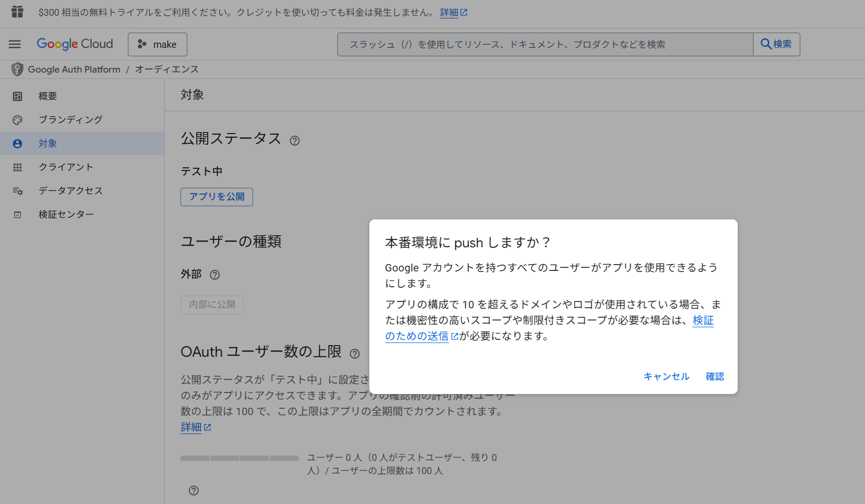The width and height of the screenshot is (865, 504).
Task: Open 検証センター page
Action: [82, 215]
